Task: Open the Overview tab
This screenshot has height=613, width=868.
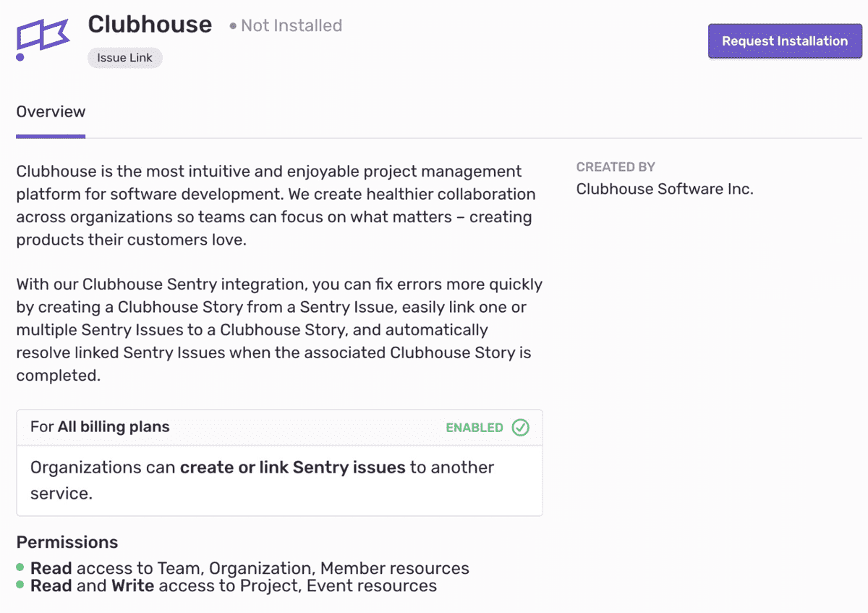Action: click(x=51, y=111)
